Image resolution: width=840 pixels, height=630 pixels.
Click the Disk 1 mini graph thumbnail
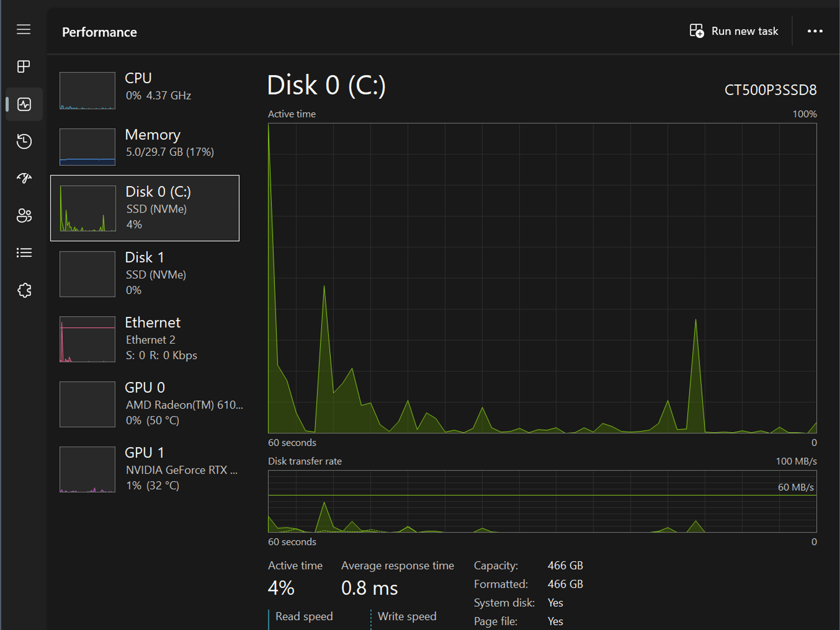coord(87,274)
